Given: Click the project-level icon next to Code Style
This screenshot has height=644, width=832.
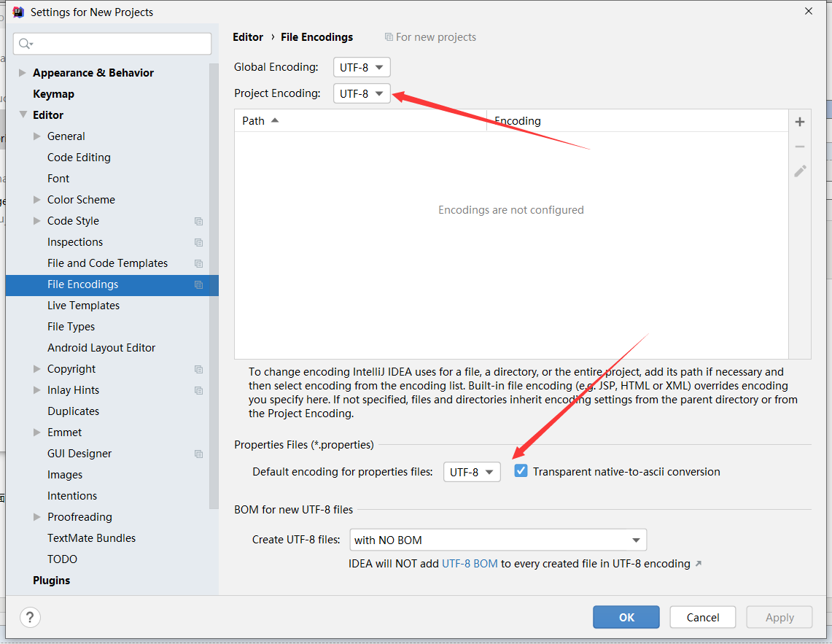Looking at the screenshot, I should 198,222.
